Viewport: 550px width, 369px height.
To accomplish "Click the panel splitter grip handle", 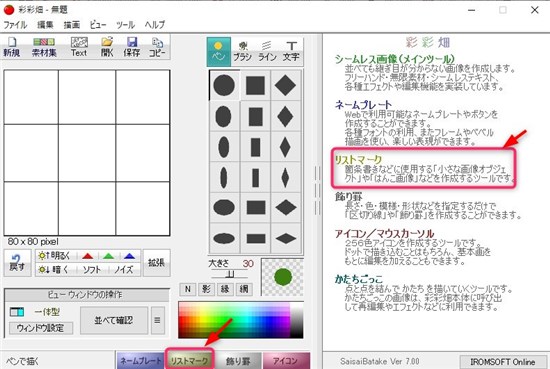I will [317, 190].
